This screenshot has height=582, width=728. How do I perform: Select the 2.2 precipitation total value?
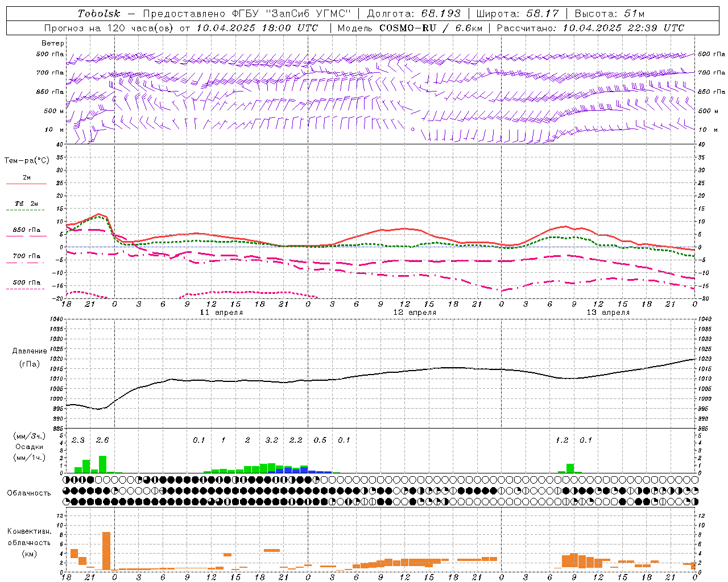tap(296, 440)
